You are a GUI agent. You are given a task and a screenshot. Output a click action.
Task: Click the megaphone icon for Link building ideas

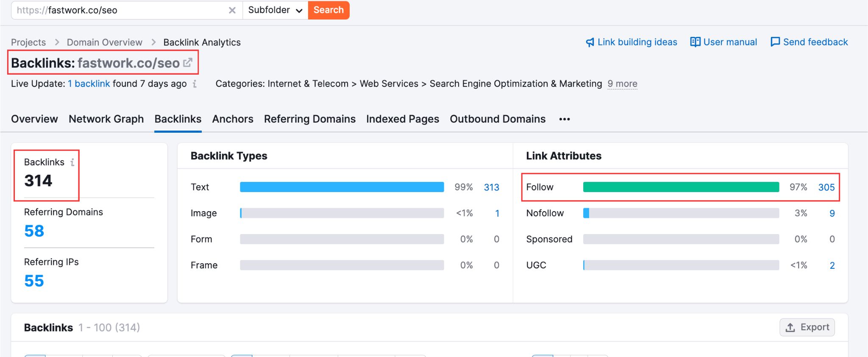pos(590,42)
